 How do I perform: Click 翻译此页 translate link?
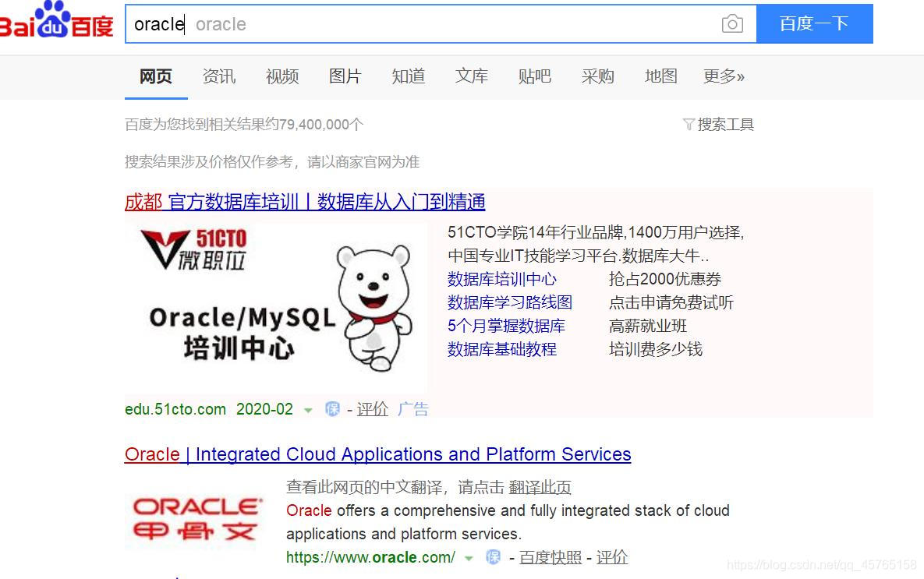point(540,487)
